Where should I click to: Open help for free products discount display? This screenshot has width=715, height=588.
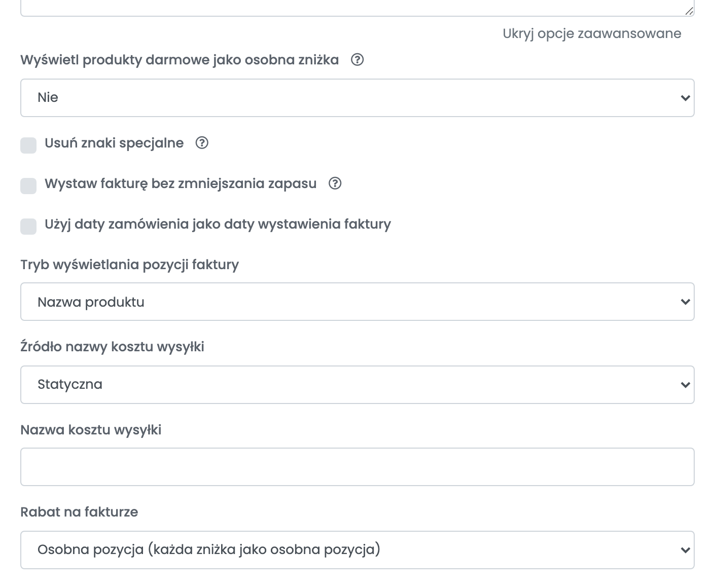(x=357, y=60)
